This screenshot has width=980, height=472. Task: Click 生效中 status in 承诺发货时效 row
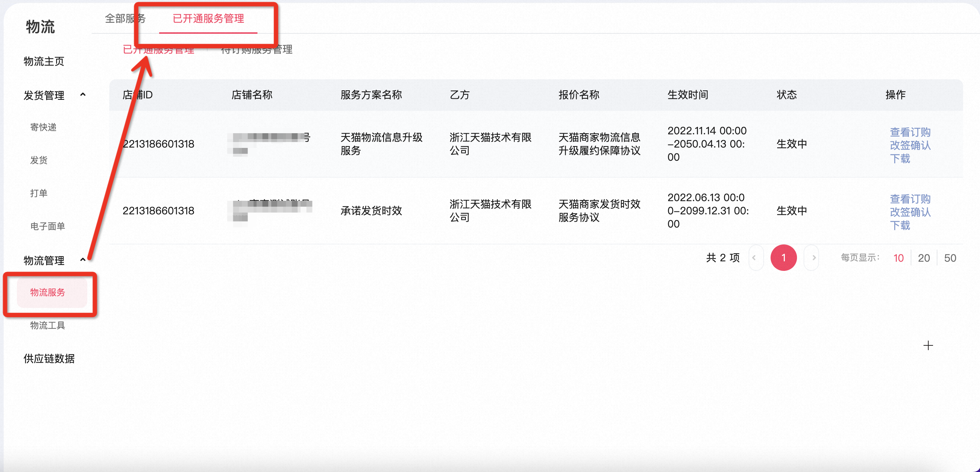(792, 211)
